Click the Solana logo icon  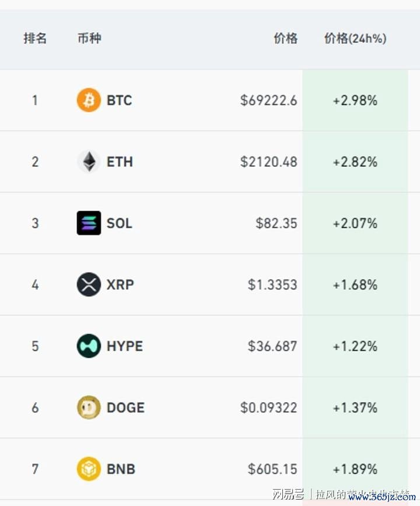click(89, 223)
